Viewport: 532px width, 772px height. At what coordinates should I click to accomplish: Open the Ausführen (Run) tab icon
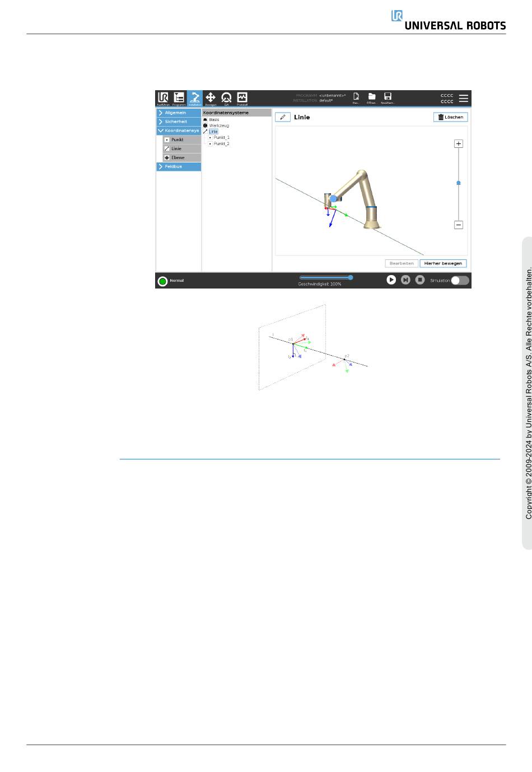pyautogui.click(x=163, y=98)
